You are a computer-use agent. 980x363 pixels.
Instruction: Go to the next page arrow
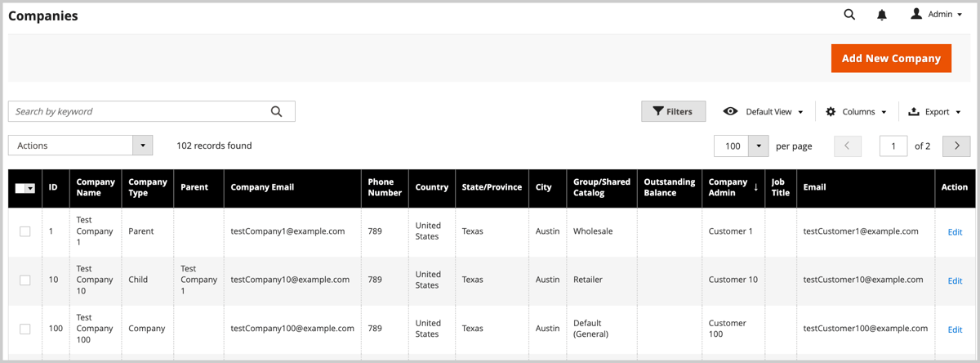point(956,146)
